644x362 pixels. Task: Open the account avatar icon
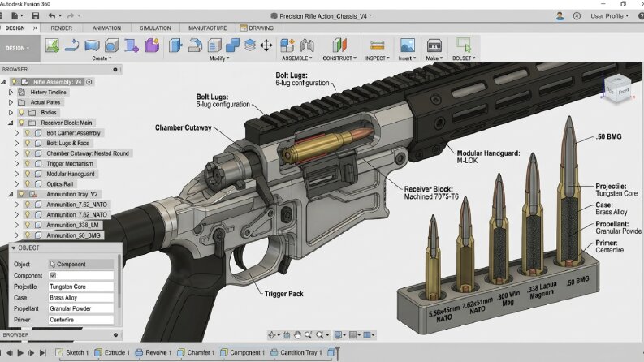click(560, 16)
